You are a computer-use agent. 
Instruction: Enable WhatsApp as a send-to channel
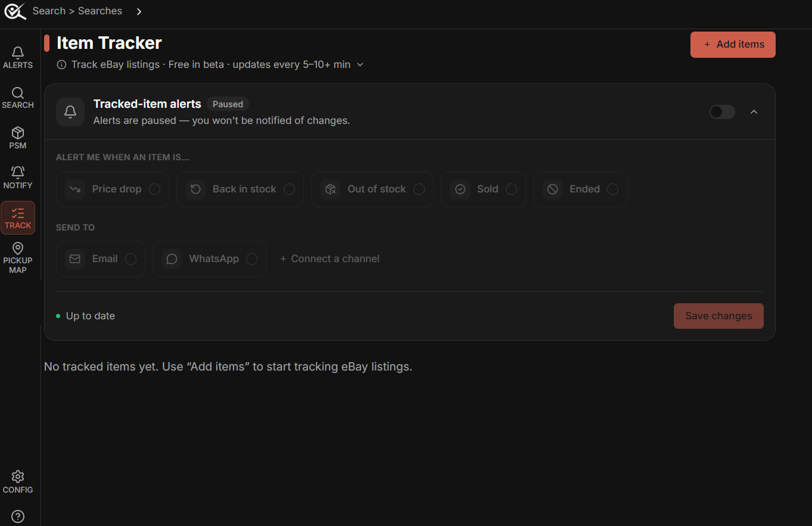pyautogui.click(x=210, y=259)
